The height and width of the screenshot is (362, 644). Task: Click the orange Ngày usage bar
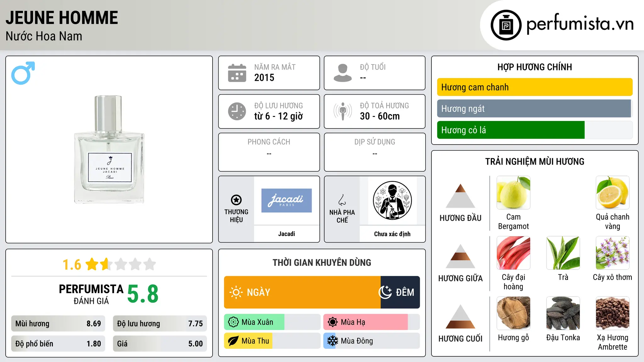point(302,292)
